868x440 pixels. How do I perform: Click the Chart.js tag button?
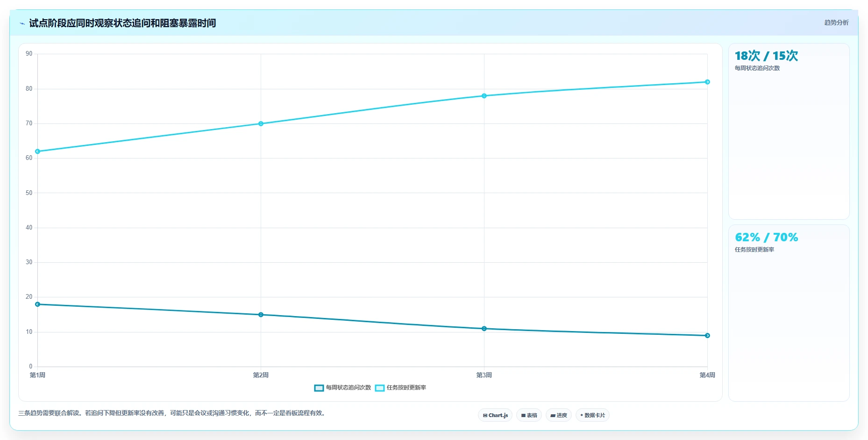point(495,415)
